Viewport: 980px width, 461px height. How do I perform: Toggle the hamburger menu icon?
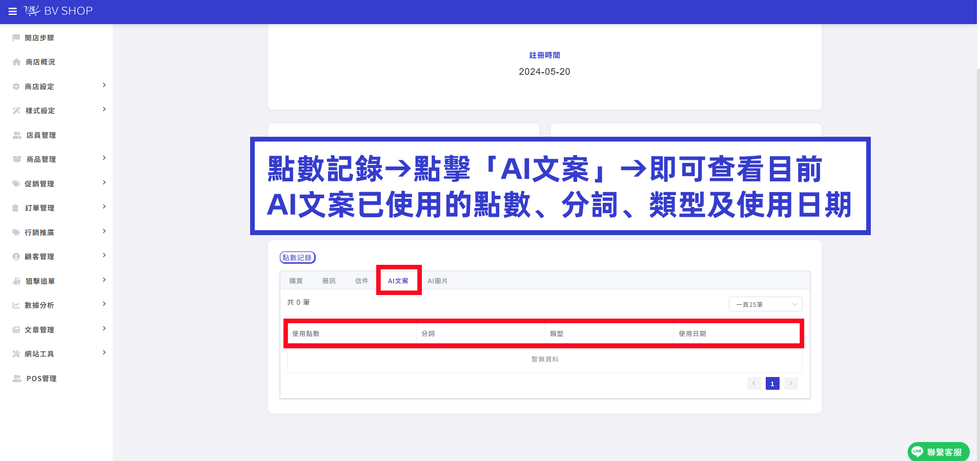13,11
